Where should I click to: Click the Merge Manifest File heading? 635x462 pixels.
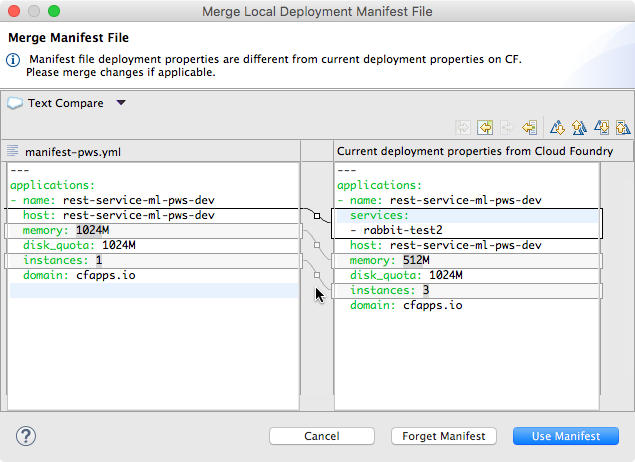click(68, 38)
